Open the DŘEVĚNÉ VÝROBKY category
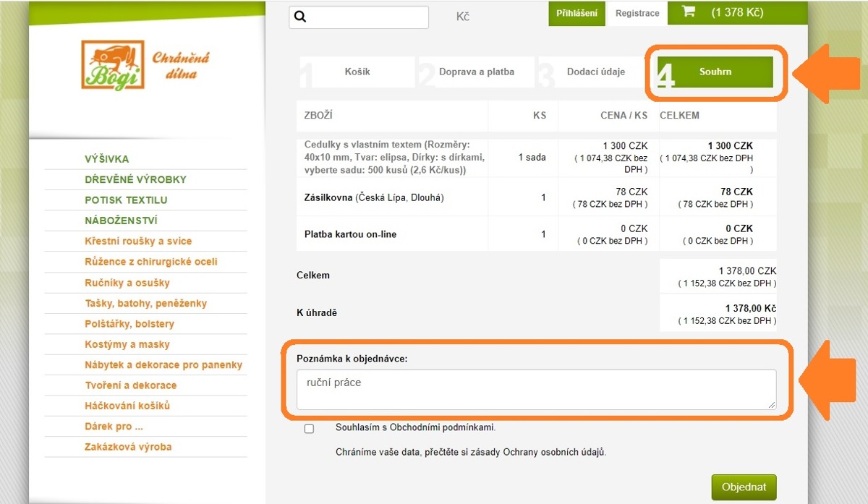 tap(135, 179)
